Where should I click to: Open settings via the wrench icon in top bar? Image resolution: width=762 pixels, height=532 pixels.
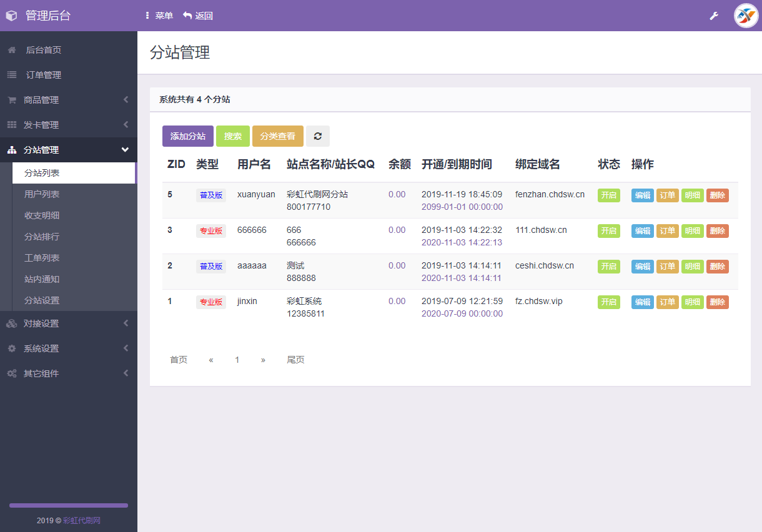pyautogui.click(x=714, y=16)
